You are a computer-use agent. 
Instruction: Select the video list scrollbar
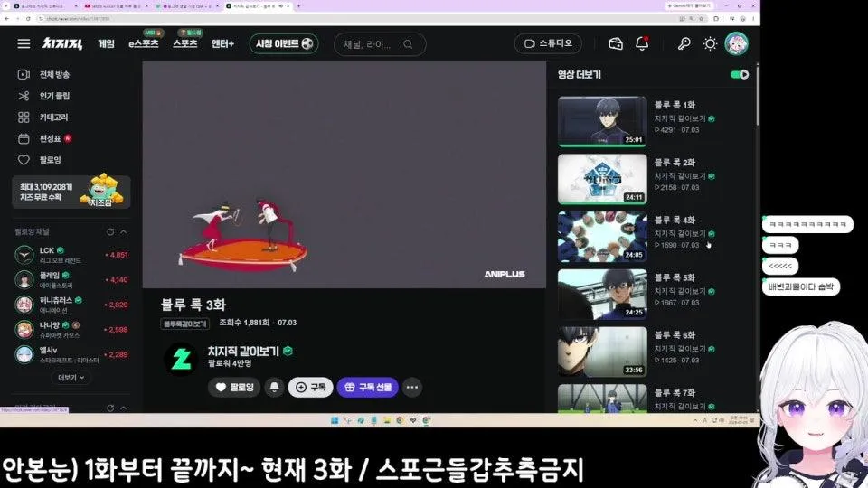click(x=758, y=95)
